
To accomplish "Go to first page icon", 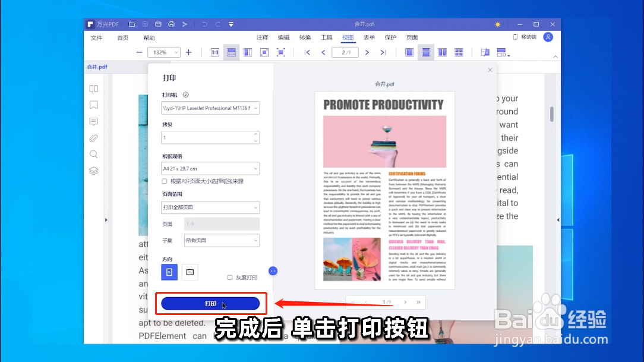I will 307,52.
